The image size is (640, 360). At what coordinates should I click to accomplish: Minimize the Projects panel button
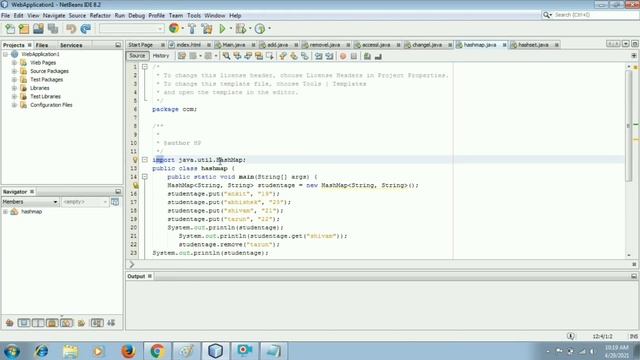tap(118, 45)
